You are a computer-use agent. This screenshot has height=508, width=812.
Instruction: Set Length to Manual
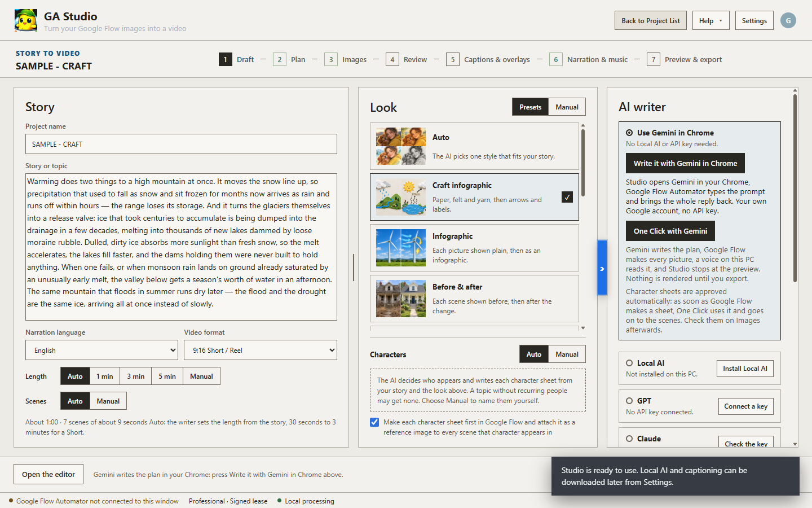click(x=201, y=376)
